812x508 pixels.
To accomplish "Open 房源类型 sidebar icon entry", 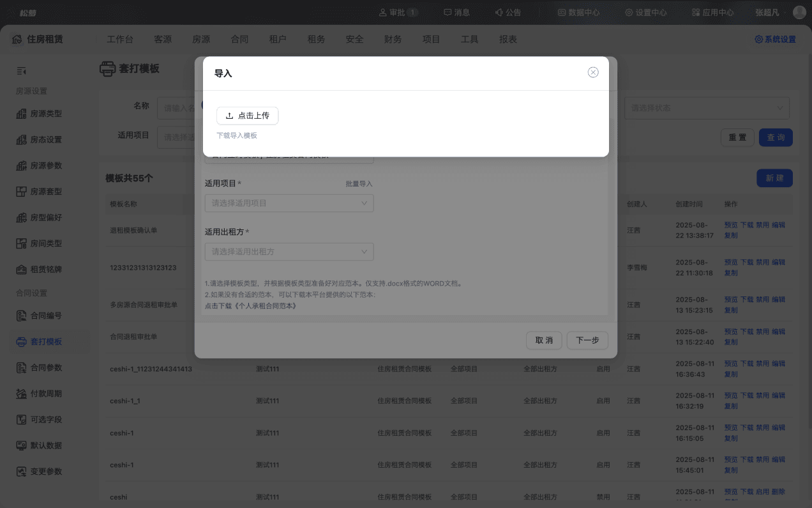I will tap(21, 114).
